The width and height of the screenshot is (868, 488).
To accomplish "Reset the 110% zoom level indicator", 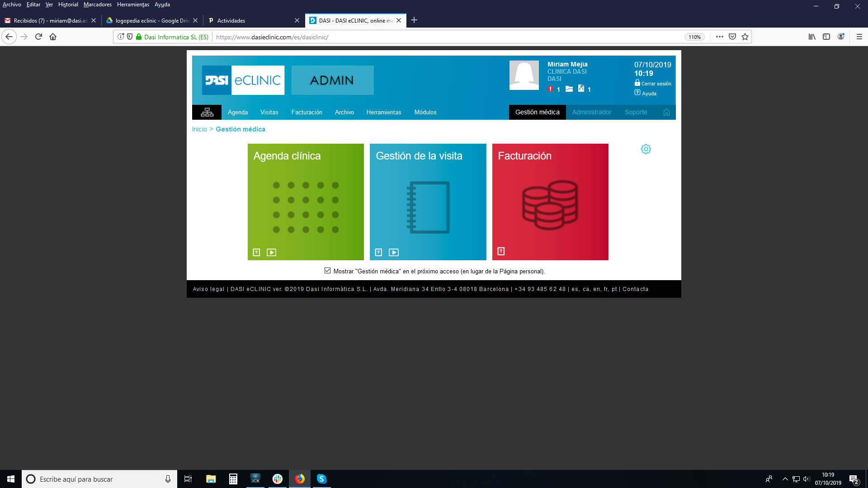I will click(694, 37).
